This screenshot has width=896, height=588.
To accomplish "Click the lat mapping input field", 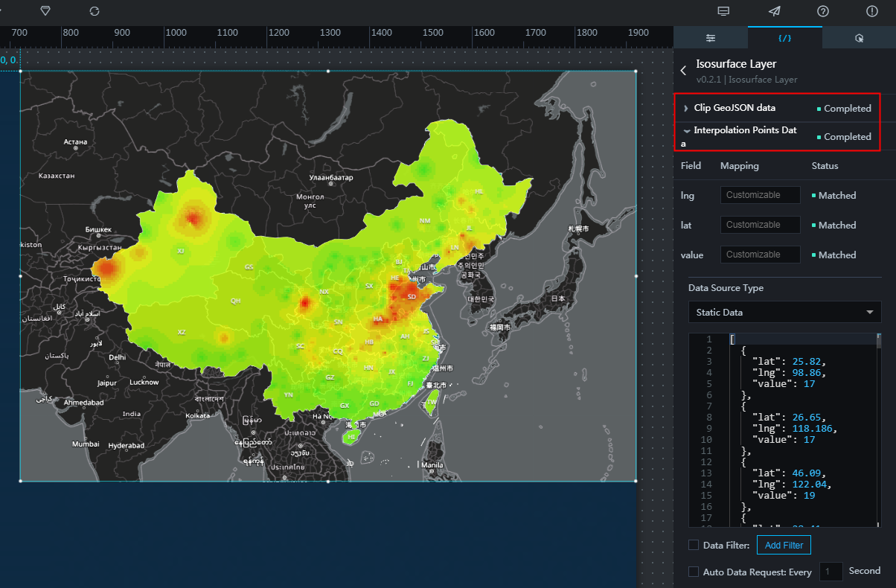I will [760, 225].
